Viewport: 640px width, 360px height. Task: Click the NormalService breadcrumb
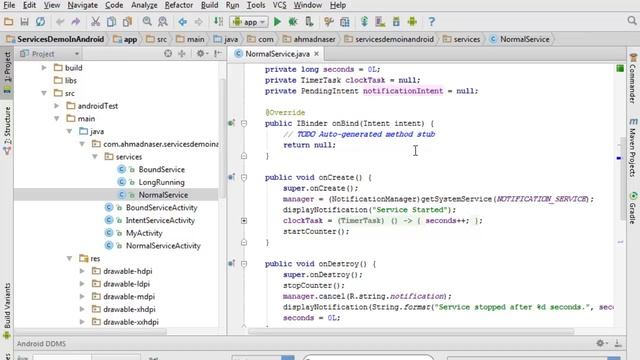click(520, 39)
